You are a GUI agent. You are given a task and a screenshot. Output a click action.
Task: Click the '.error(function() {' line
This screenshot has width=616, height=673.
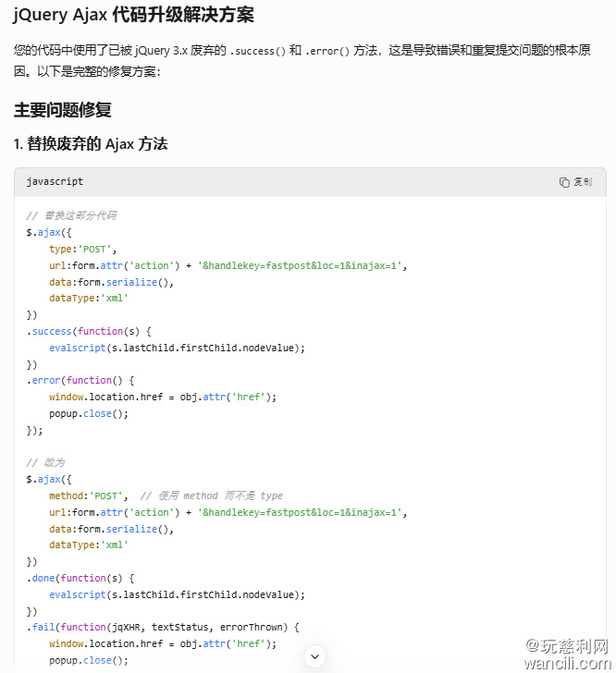tap(80, 381)
